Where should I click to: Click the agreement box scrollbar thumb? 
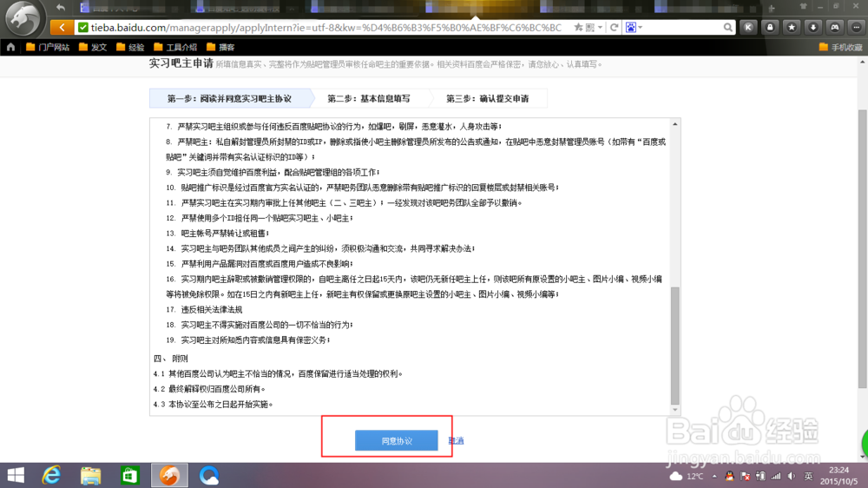pos(674,346)
